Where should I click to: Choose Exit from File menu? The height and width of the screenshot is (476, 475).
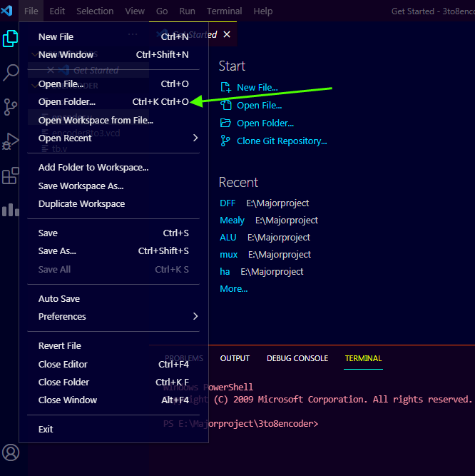coord(113,429)
